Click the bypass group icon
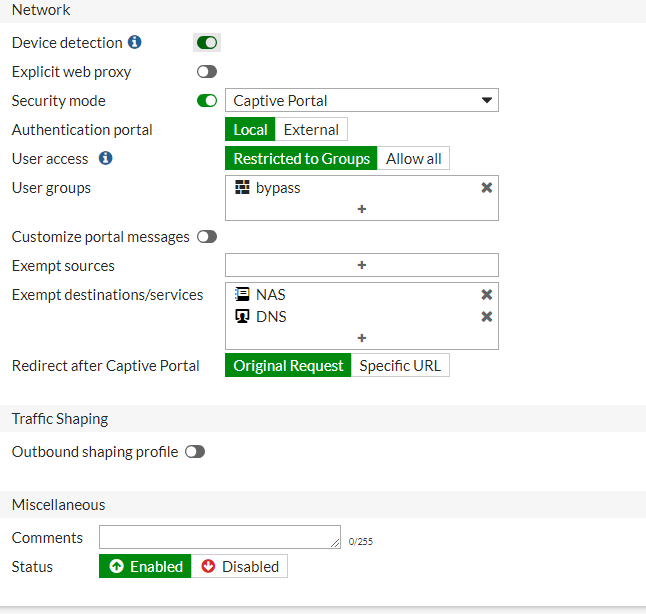 click(x=242, y=188)
